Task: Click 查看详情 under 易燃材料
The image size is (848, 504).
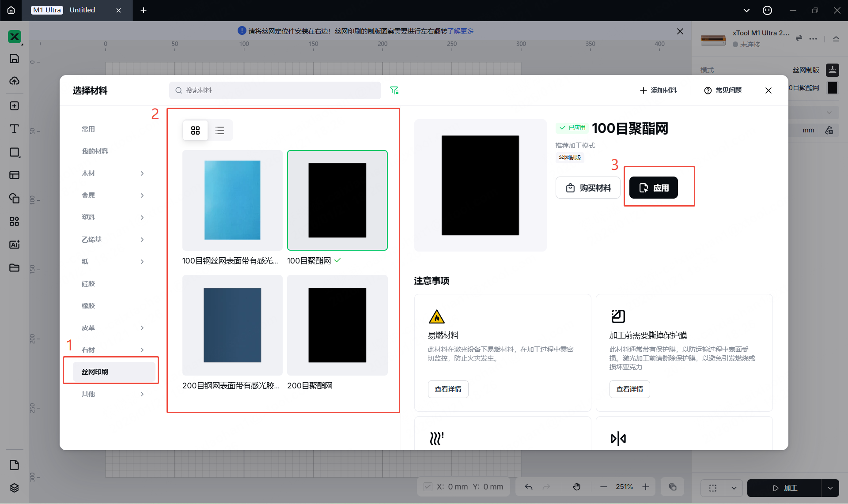Action: [448, 389]
